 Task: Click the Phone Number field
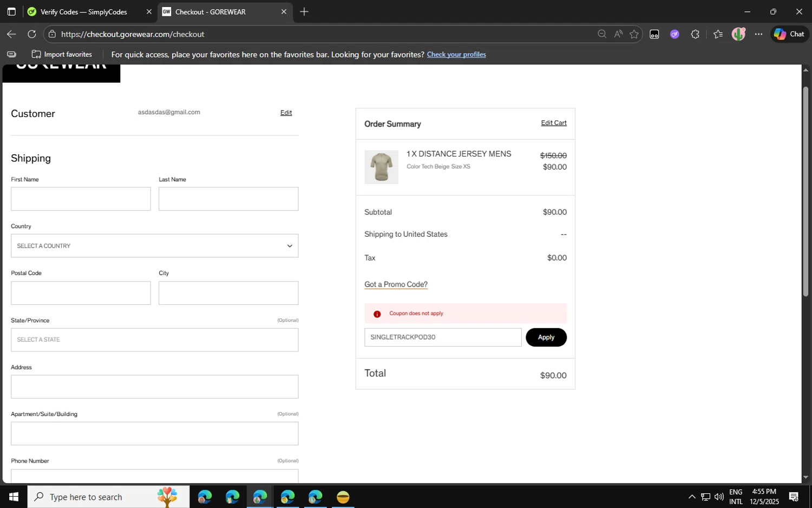[x=154, y=476]
